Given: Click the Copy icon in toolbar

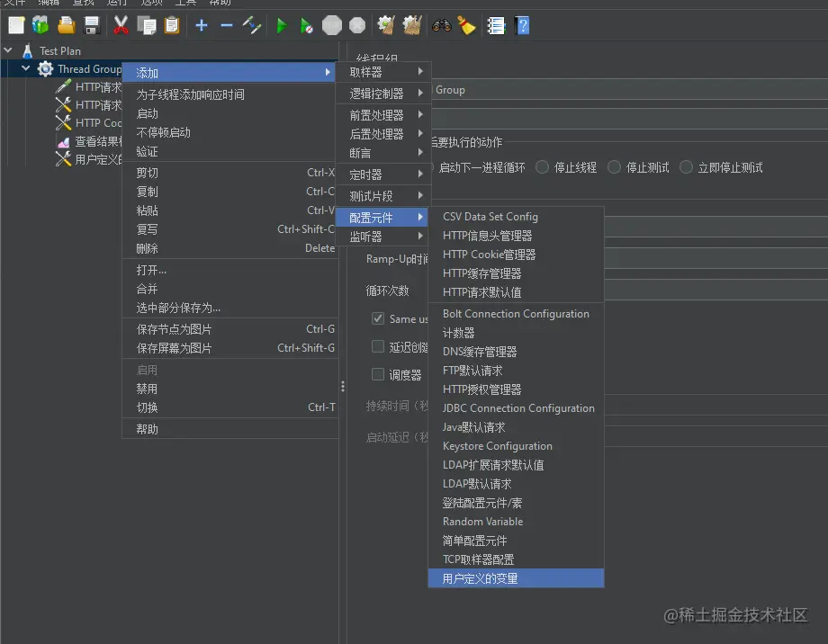Looking at the screenshot, I should click(x=147, y=25).
